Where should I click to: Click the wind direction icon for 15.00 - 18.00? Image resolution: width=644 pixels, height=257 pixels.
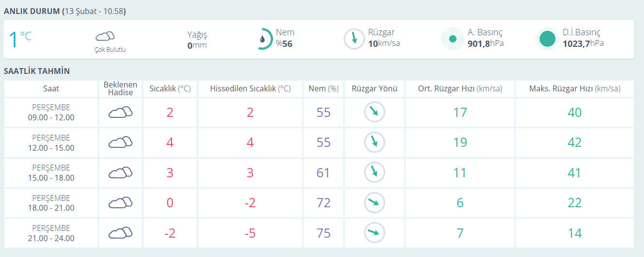[x=374, y=172]
